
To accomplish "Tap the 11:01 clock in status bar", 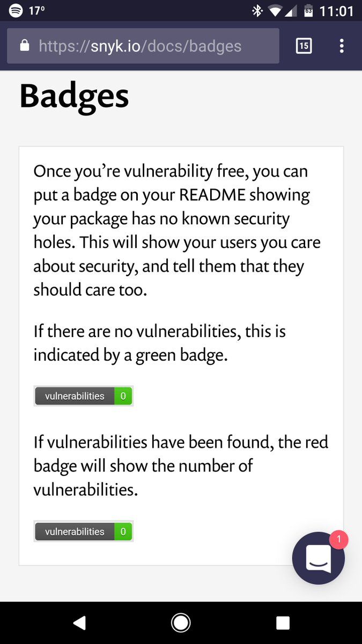I will tap(336, 11).
